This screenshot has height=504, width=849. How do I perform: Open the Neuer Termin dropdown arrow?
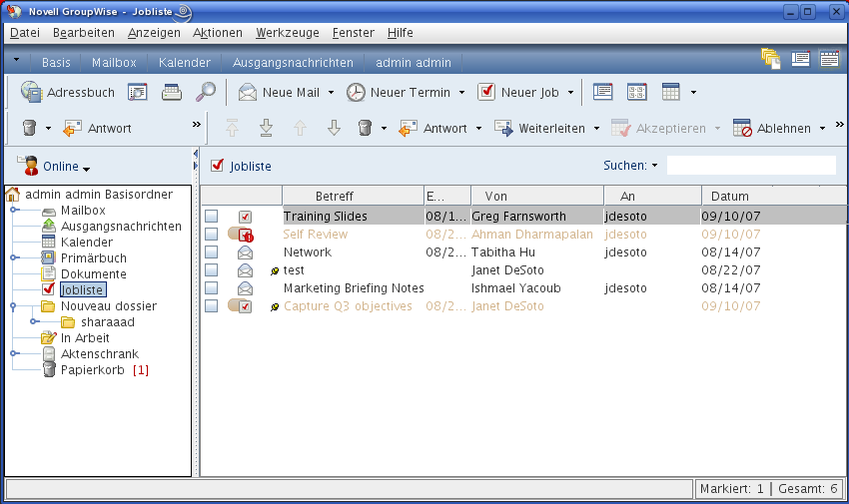(461, 93)
